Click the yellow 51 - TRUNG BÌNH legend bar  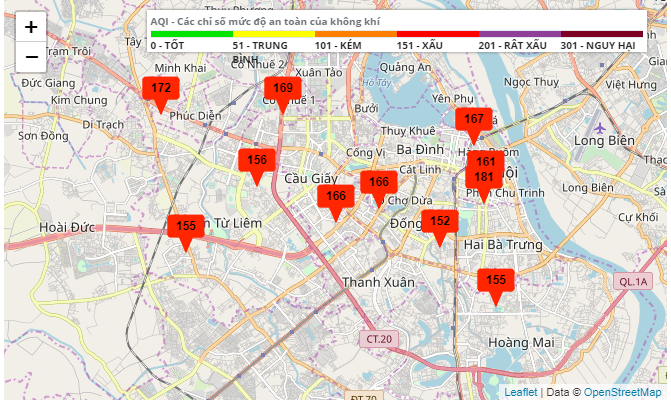[x=273, y=35]
